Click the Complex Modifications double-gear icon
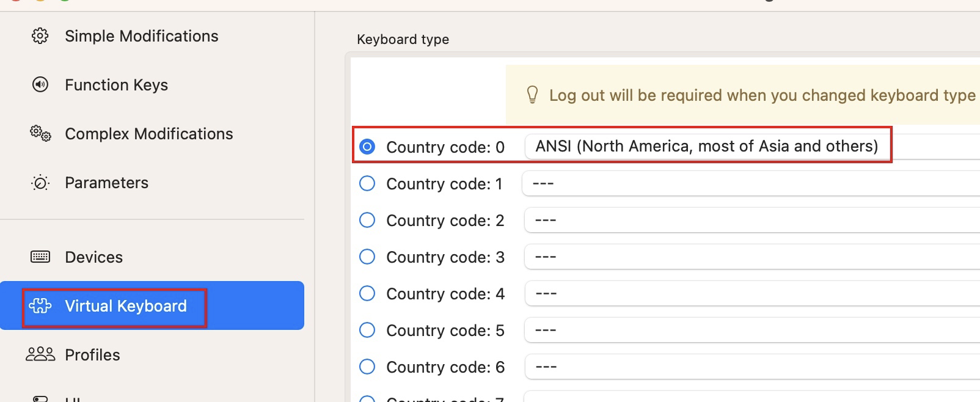Viewport: 980px width, 402px height. point(40,133)
